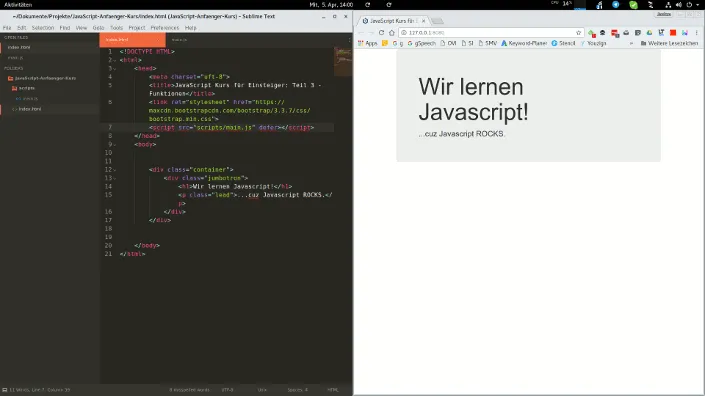Fold the jumbotron div at line 13
The height and width of the screenshot is (396, 705).
[115, 178]
